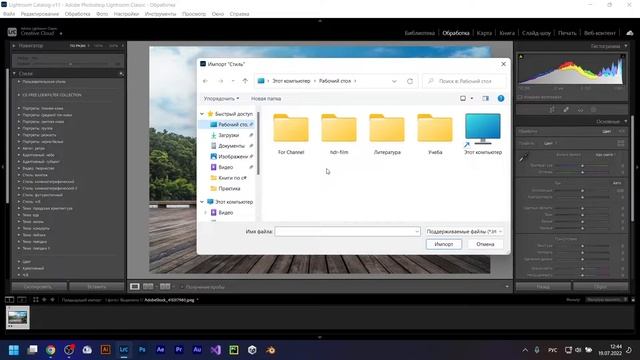
Task: Expand the Навигатор panel
Action: 14,46
